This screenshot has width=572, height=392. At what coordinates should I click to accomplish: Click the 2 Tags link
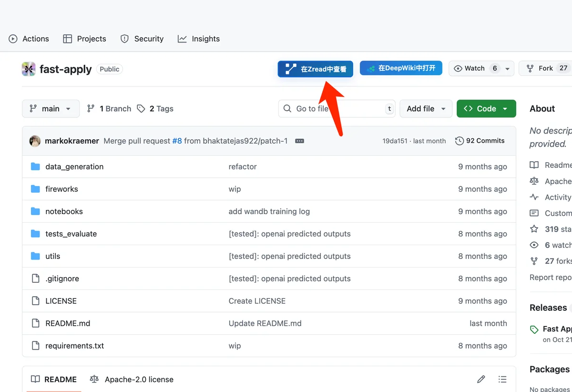tap(155, 109)
